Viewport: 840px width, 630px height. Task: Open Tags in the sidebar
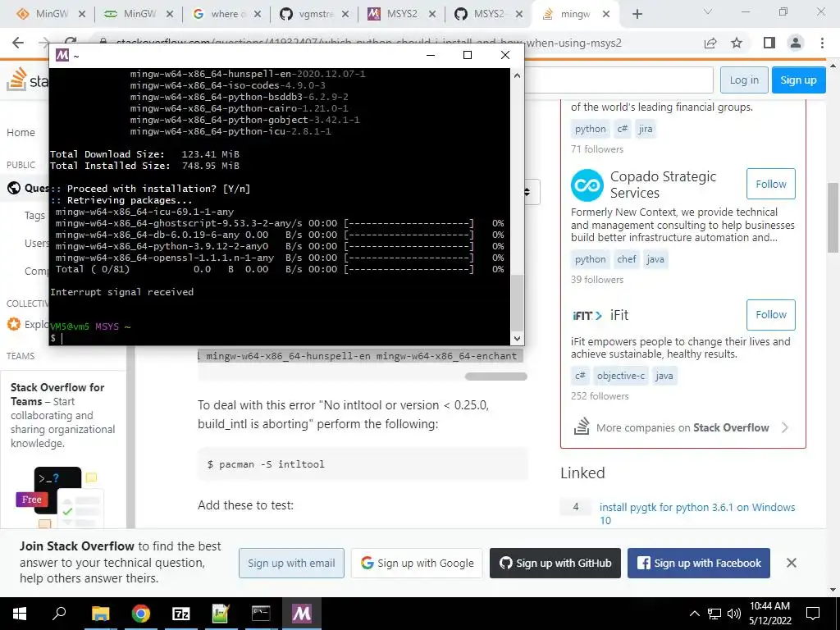[34, 216]
